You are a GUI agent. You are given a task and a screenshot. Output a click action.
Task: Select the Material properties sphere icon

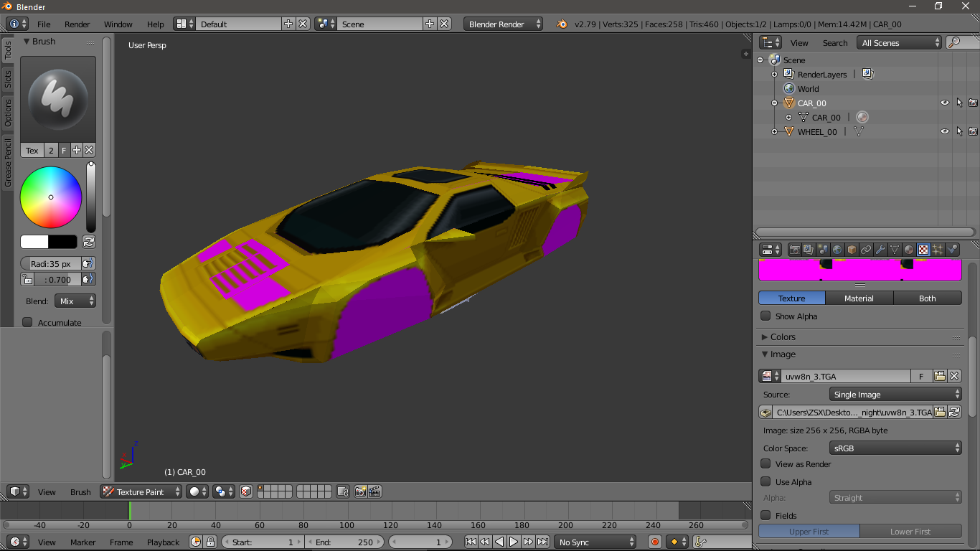click(909, 250)
